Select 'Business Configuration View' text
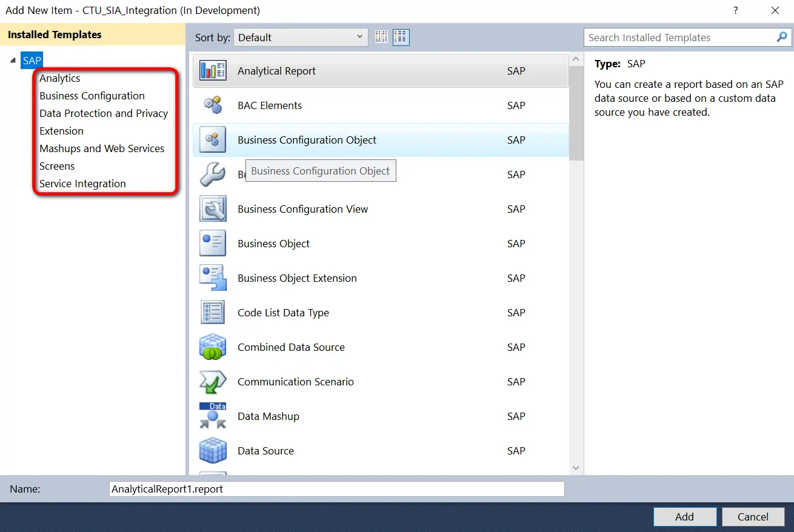 pyautogui.click(x=303, y=209)
